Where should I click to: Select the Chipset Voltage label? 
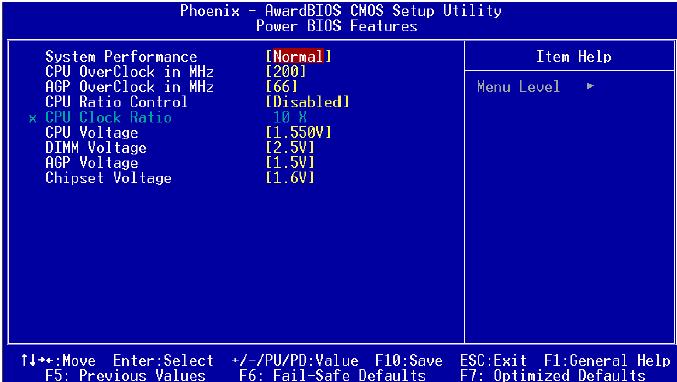tap(108, 178)
